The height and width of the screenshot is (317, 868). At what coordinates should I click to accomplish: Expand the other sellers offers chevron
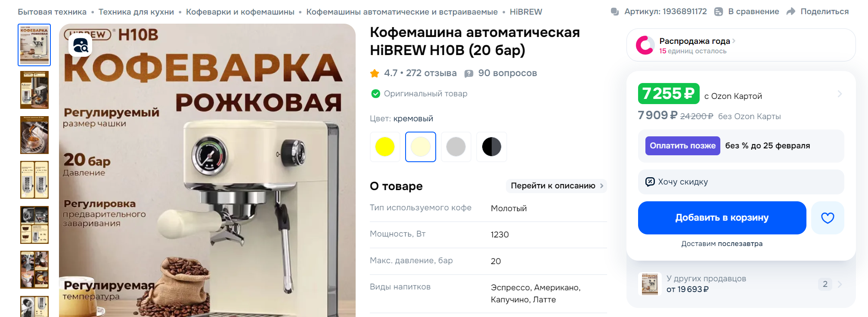tap(840, 284)
